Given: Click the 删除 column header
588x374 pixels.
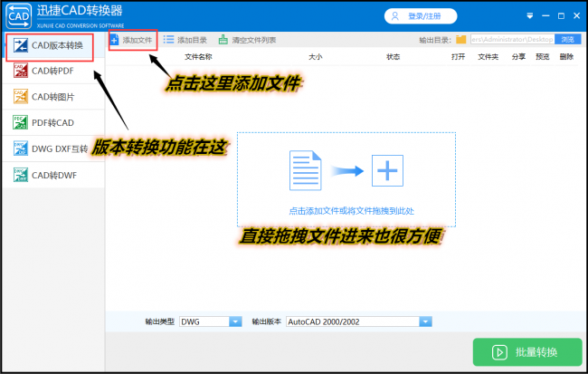Looking at the screenshot, I should [x=566, y=57].
